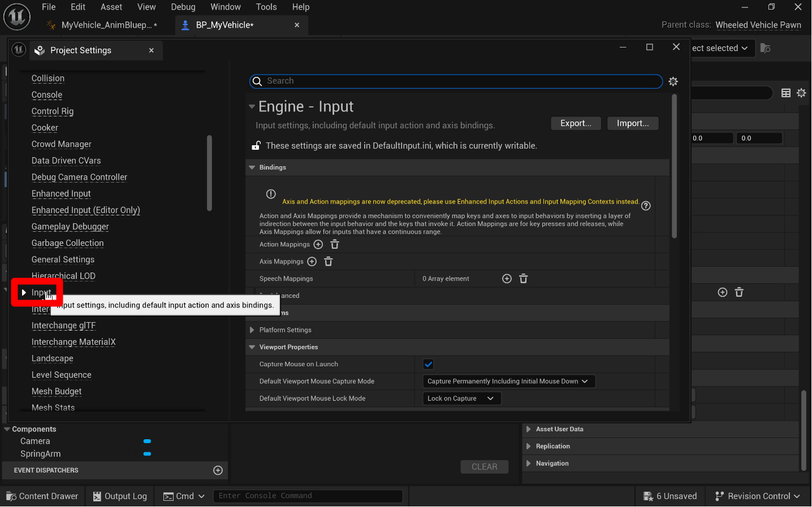Viewport: 812px width, 507px height.
Task: Click add element icon in background Details
Action: click(722, 292)
